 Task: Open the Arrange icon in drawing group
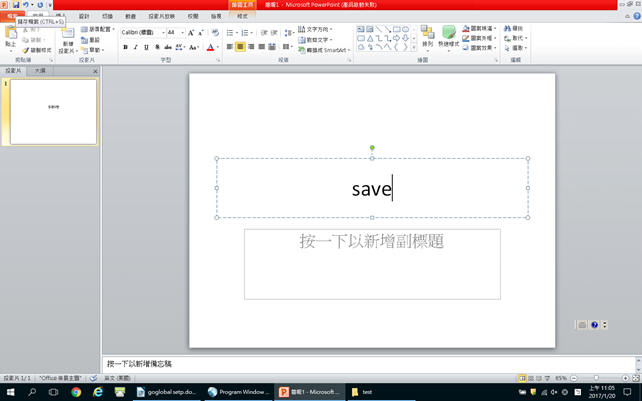427,38
